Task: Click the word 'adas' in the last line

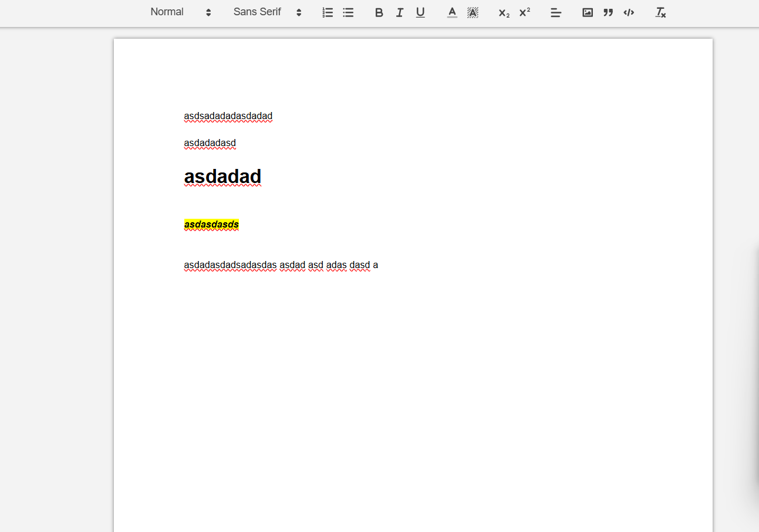Action: tap(336, 265)
